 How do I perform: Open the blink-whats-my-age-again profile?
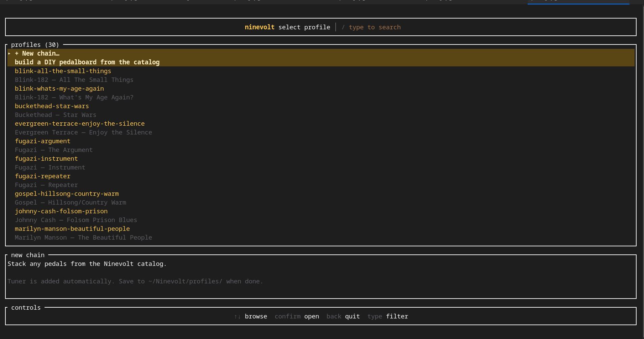pyautogui.click(x=59, y=88)
